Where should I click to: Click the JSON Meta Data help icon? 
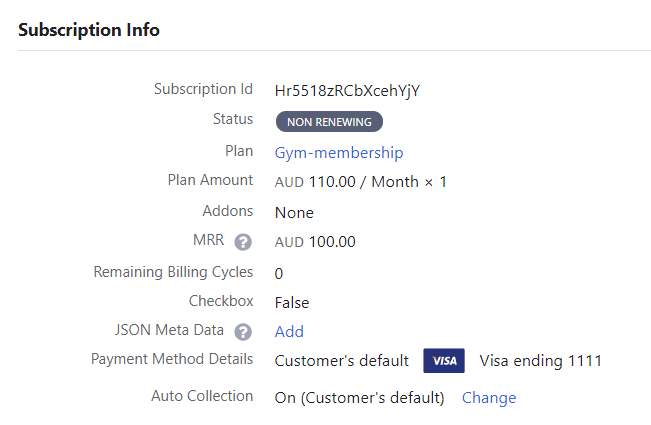point(242,332)
